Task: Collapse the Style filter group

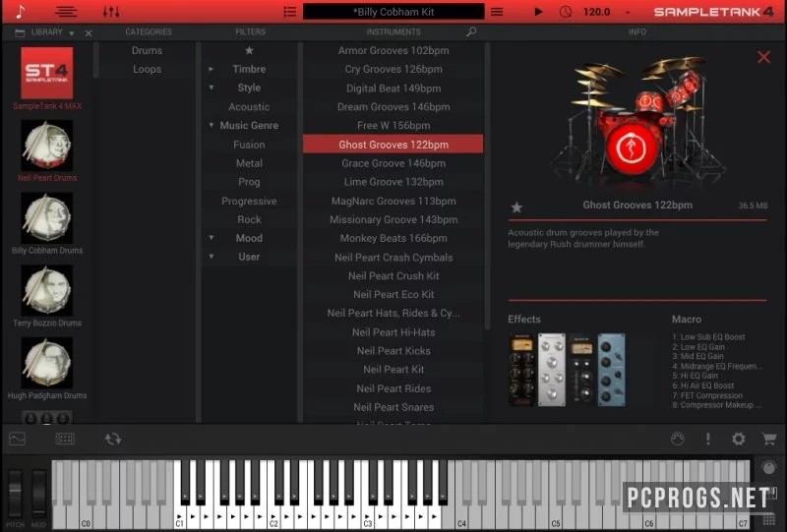Action: click(x=212, y=88)
